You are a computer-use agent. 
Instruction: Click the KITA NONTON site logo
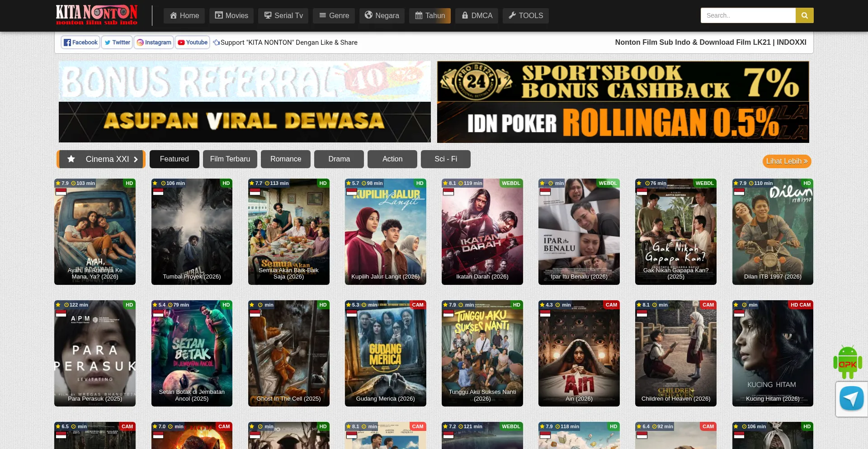pyautogui.click(x=97, y=15)
